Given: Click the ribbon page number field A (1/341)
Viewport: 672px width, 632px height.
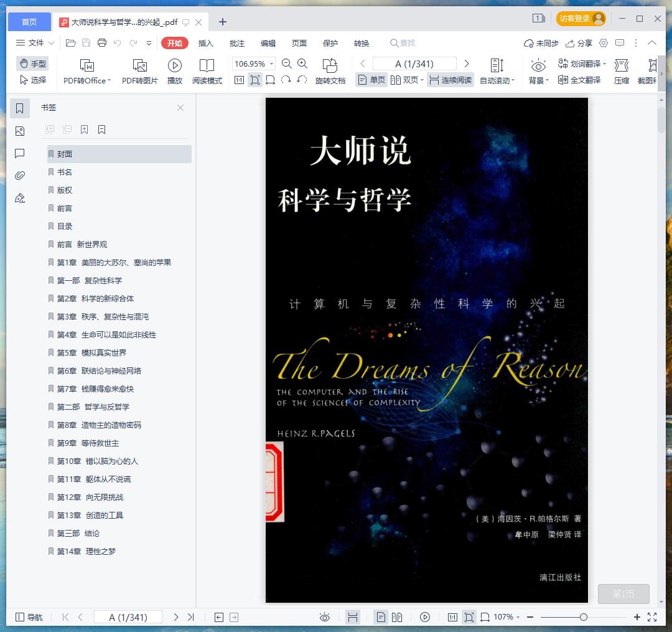Looking at the screenshot, I should (x=414, y=64).
